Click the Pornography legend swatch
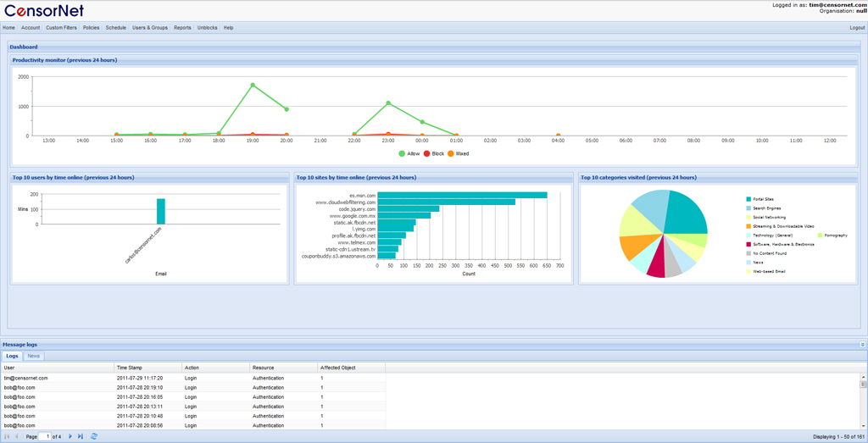 tap(820, 235)
